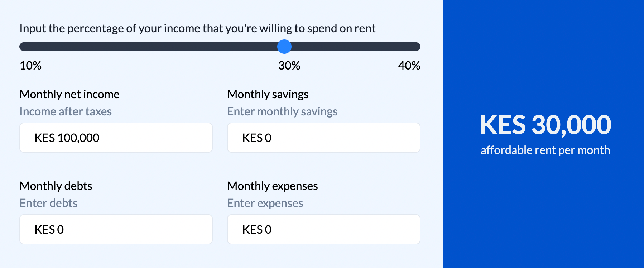644x268 pixels.
Task: Click the 10% minimum slider label
Action: (30, 66)
